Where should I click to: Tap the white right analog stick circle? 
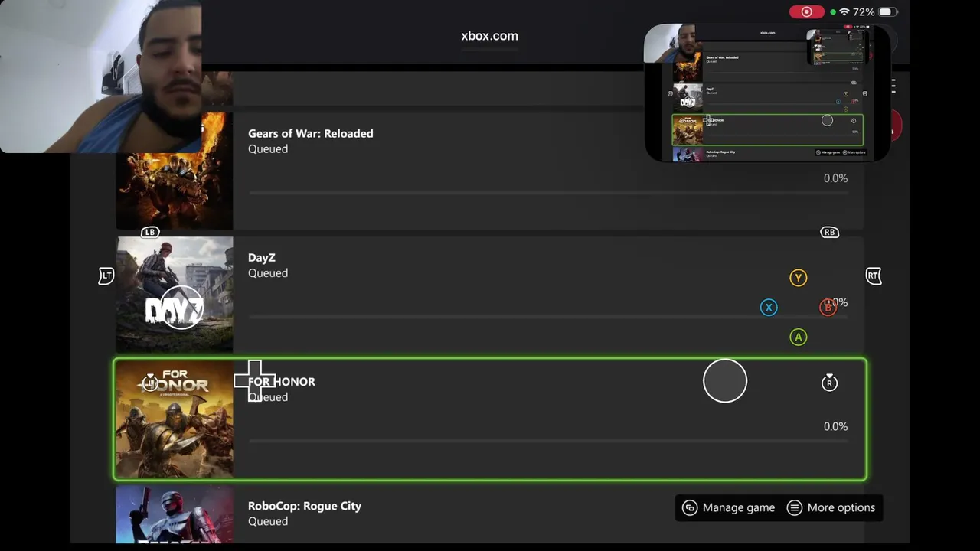point(725,380)
